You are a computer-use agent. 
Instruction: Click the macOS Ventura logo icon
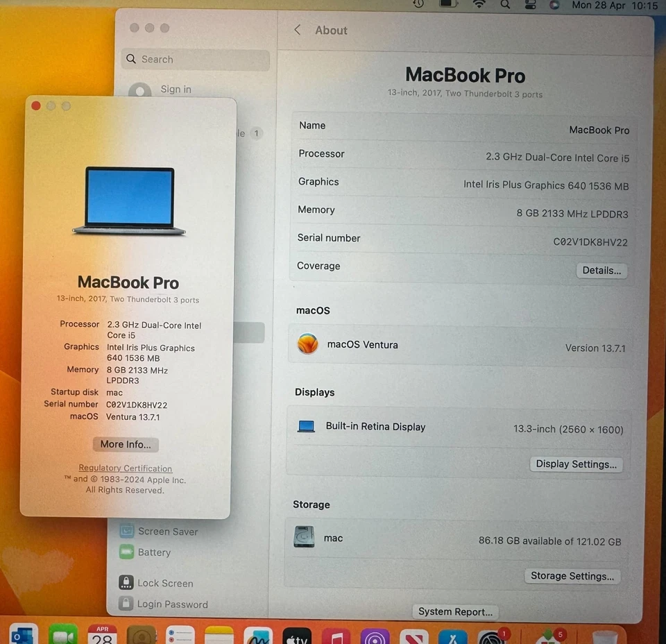[307, 344]
